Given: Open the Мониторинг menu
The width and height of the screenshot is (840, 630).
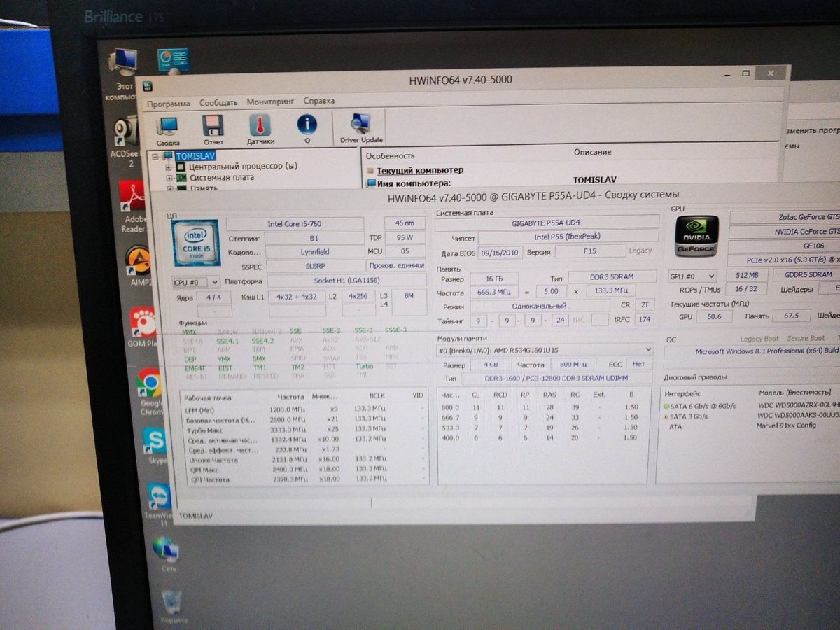Looking at the screenshot, I should tap(270, 102).
